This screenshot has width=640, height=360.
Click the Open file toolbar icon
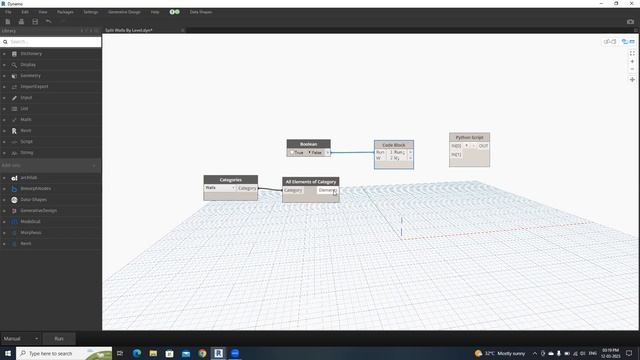[x=21, y=22]
